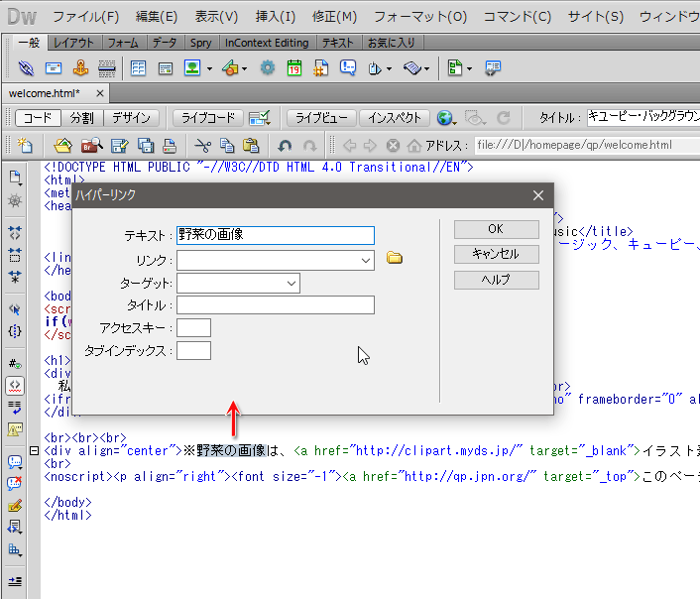Click the Media insert icon
700x599 pixels.
click(230, 68)
